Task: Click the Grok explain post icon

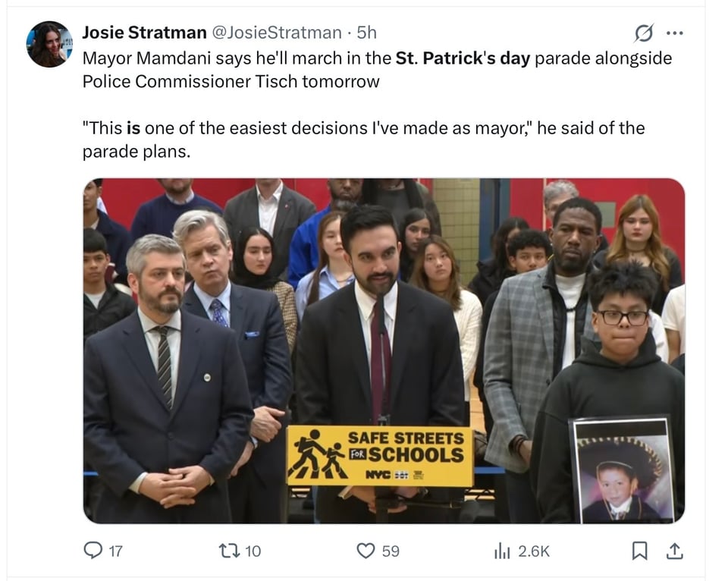Action: click(644, 33)
